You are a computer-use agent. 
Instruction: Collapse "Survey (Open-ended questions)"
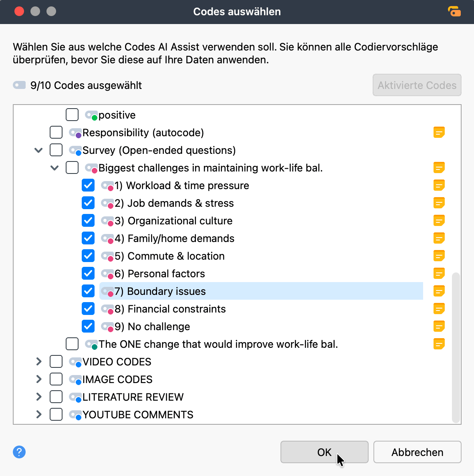point(38,150)
